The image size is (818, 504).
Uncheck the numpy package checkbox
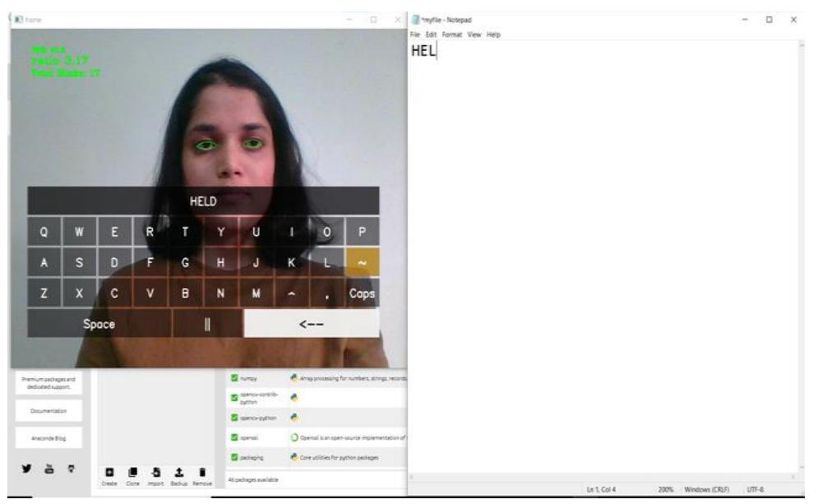234,377
